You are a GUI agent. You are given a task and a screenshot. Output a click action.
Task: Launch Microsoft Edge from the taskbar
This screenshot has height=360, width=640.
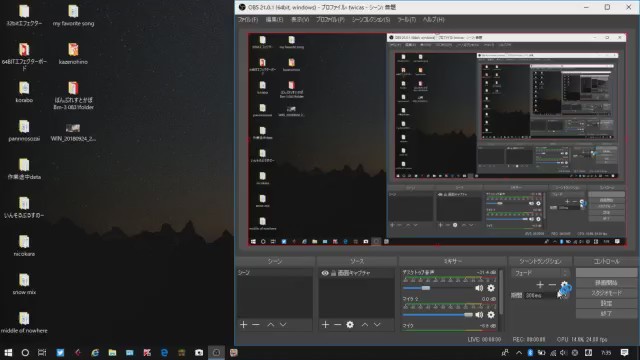tap(164, 353)
